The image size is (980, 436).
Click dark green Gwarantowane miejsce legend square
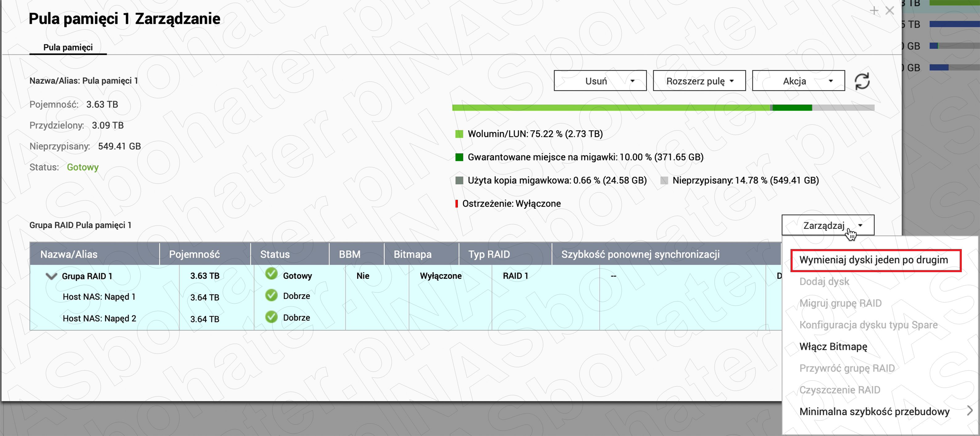pyautogui.click(x=459, y=157)
